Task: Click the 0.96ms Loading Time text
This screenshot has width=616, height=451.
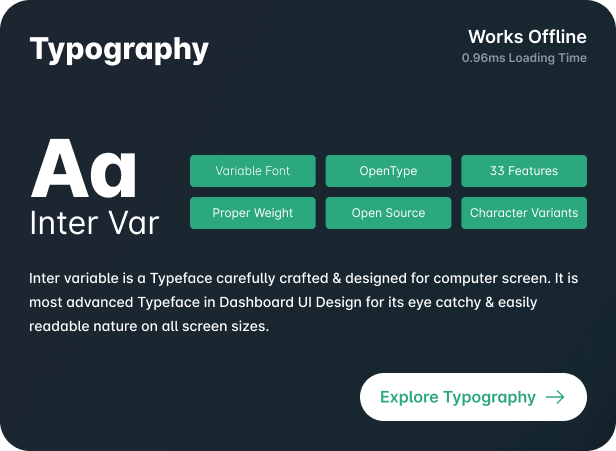Action: [x=524, y=58]
